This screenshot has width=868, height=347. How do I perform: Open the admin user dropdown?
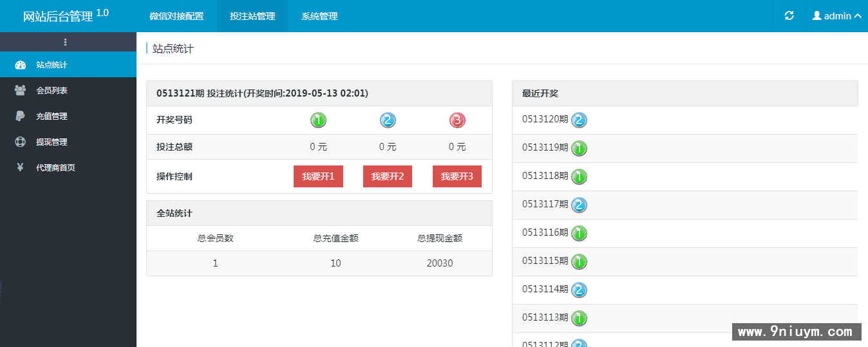pos(836,16)
